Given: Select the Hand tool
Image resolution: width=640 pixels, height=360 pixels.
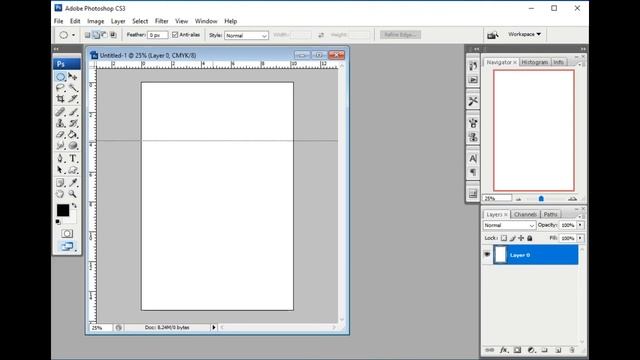Looking at the screenshot, I should pos(60,194).
